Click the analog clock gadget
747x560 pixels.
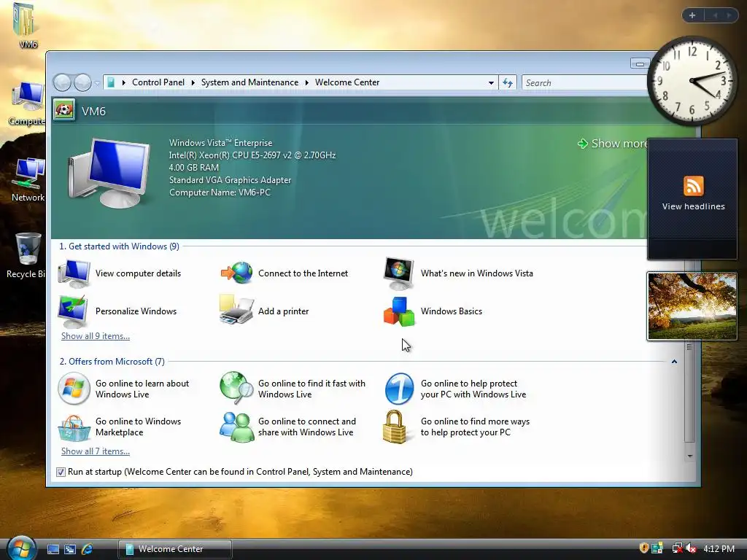click(x=692, y=81)
